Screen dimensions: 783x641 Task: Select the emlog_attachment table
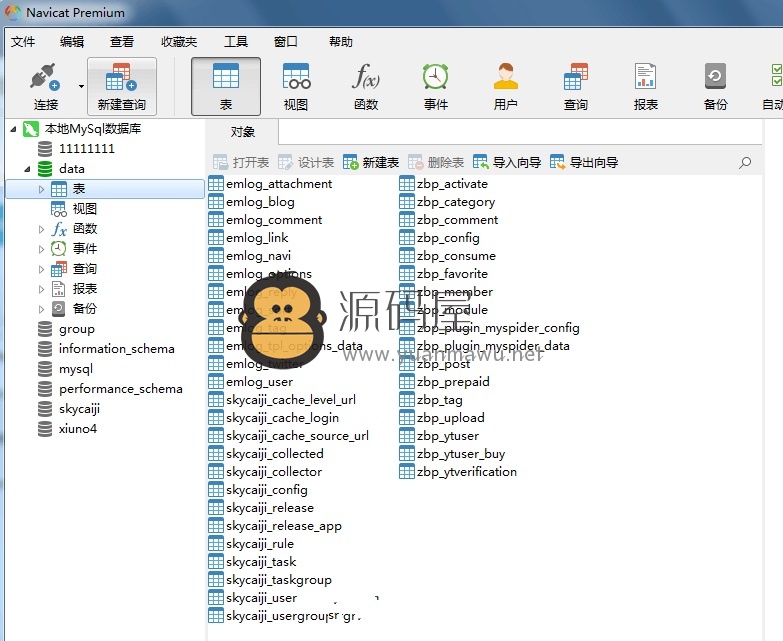click(x=270, y=184)
